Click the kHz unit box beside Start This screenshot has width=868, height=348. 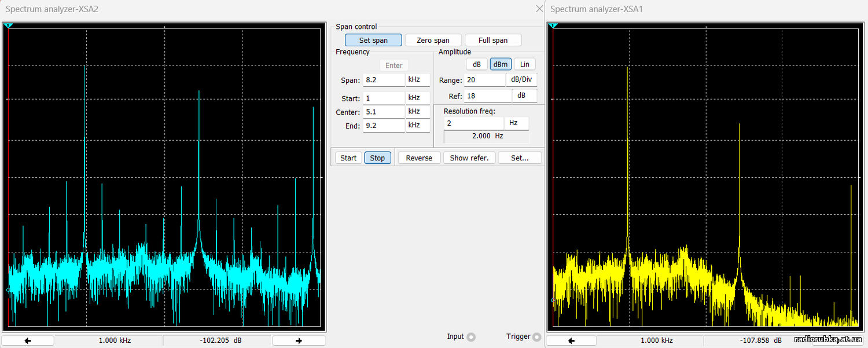[x=418, y=98]
